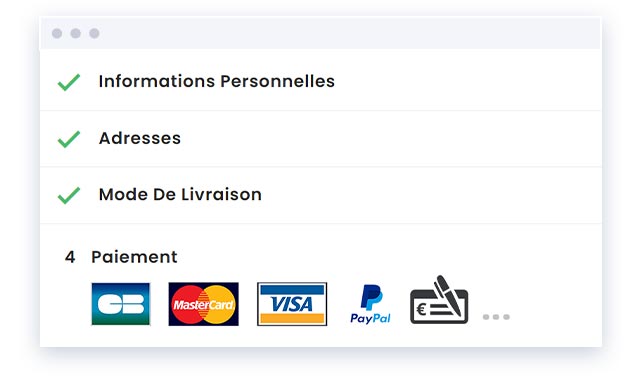
Task: Click the middle gray window dot
Action: click(76, 33)
